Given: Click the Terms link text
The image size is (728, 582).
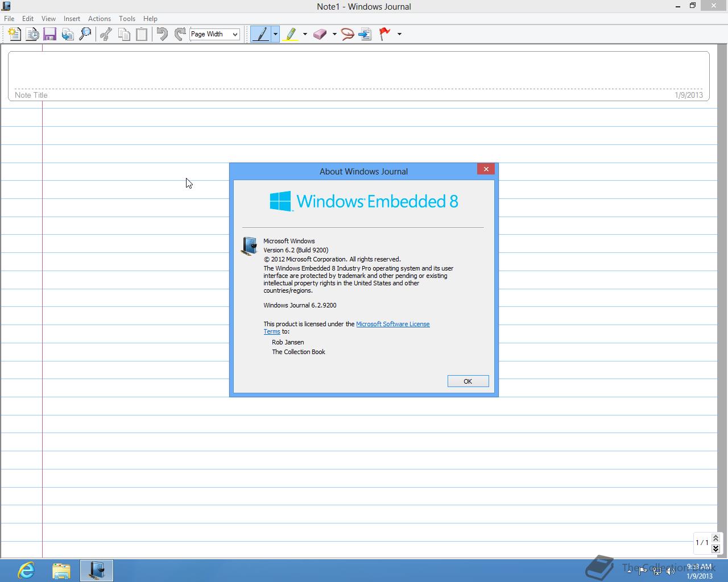Looking at the screenshot, I should (272, 331).
